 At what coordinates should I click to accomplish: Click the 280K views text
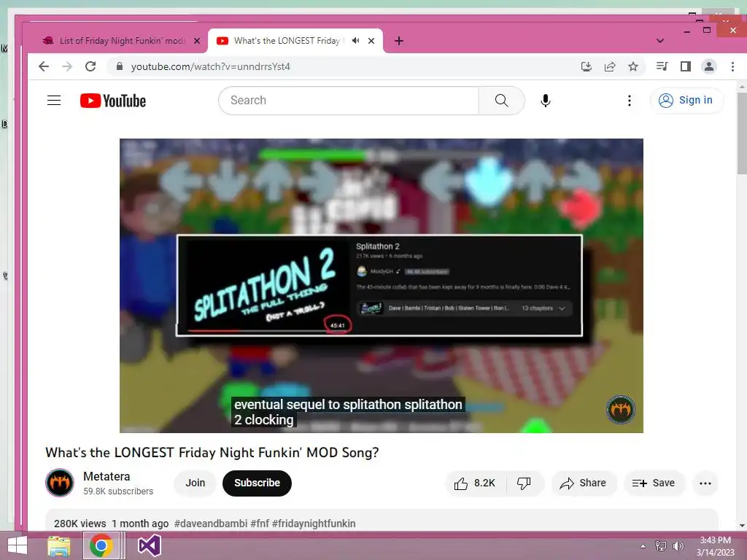[x=80, y=524]
